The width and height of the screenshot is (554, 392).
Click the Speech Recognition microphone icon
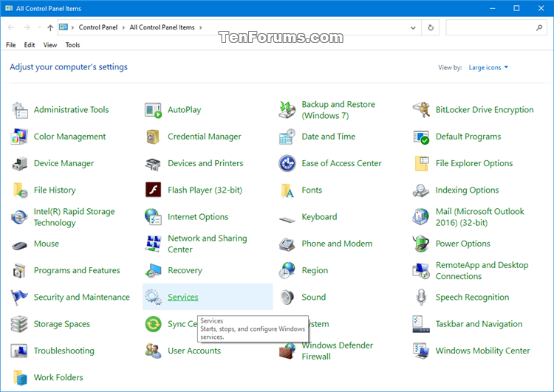coord(421,298)
